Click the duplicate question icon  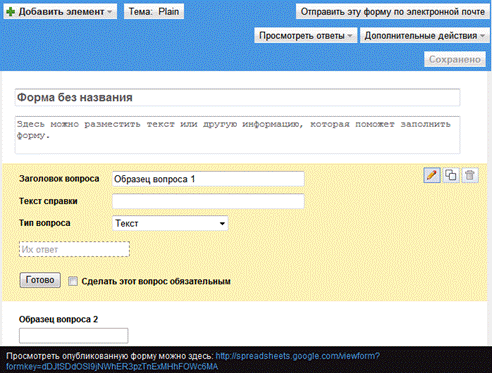[451, 175]
